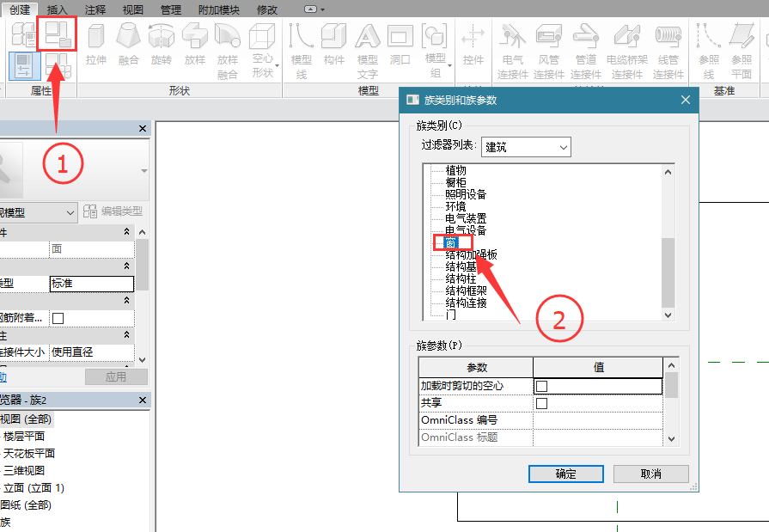Select the 洞口 (Opening) tool

(x=400, y=45)
